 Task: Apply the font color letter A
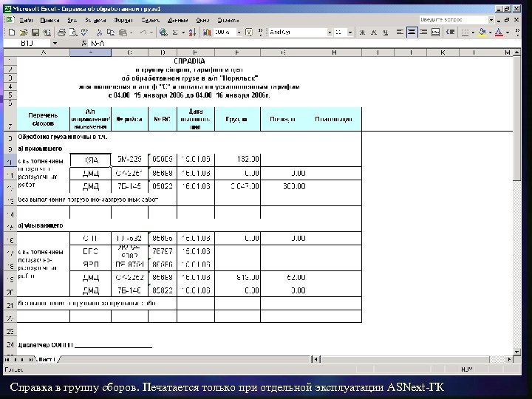pos(499,33)
